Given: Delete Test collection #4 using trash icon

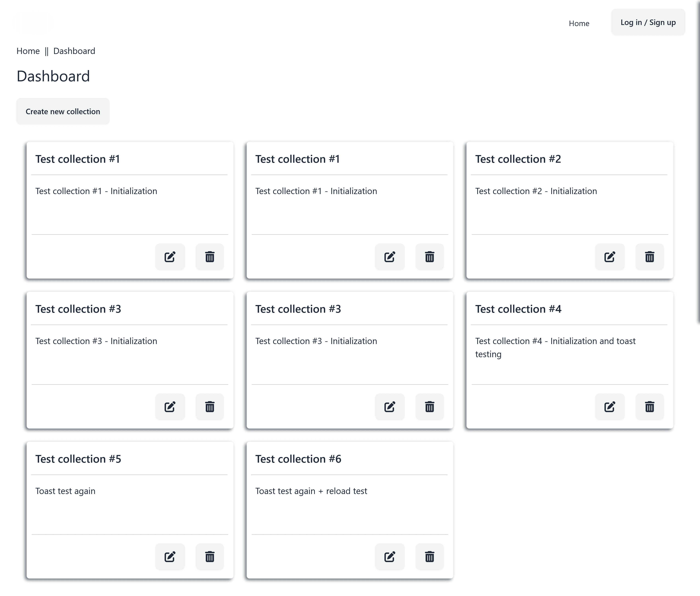Looking at the screenshot, I should [x=649, y=407].
